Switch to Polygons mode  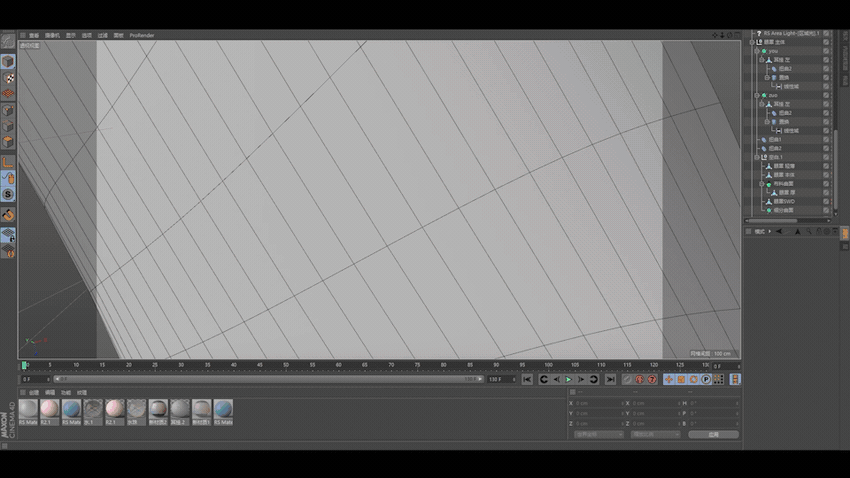coord(8,141)
